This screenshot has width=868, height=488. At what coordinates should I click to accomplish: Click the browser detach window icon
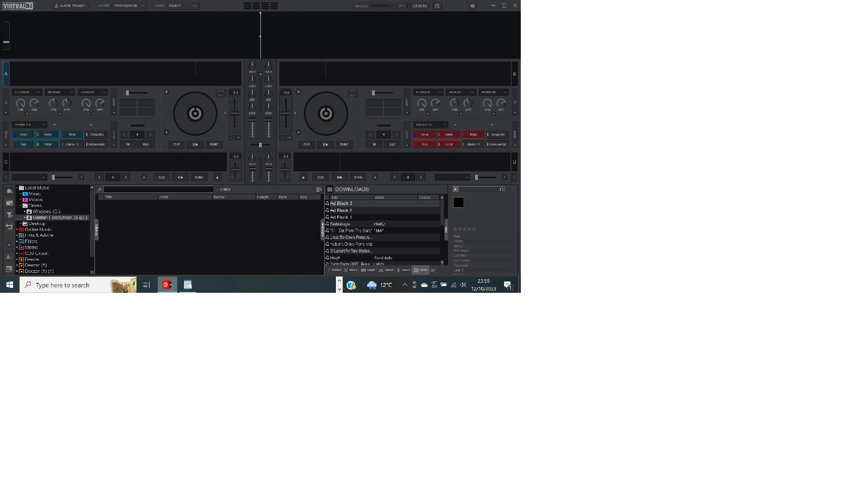pos(9,269)
